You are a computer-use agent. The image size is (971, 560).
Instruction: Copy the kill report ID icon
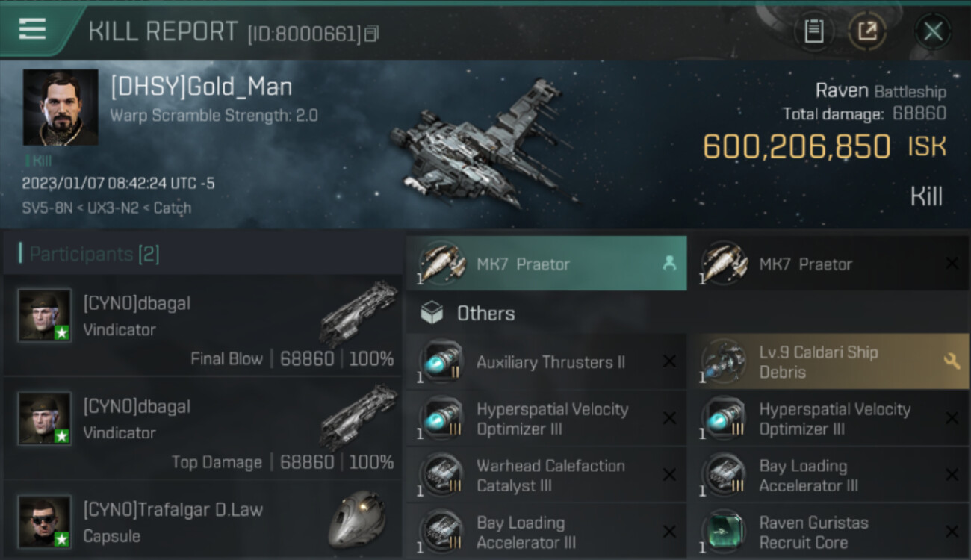371,34
